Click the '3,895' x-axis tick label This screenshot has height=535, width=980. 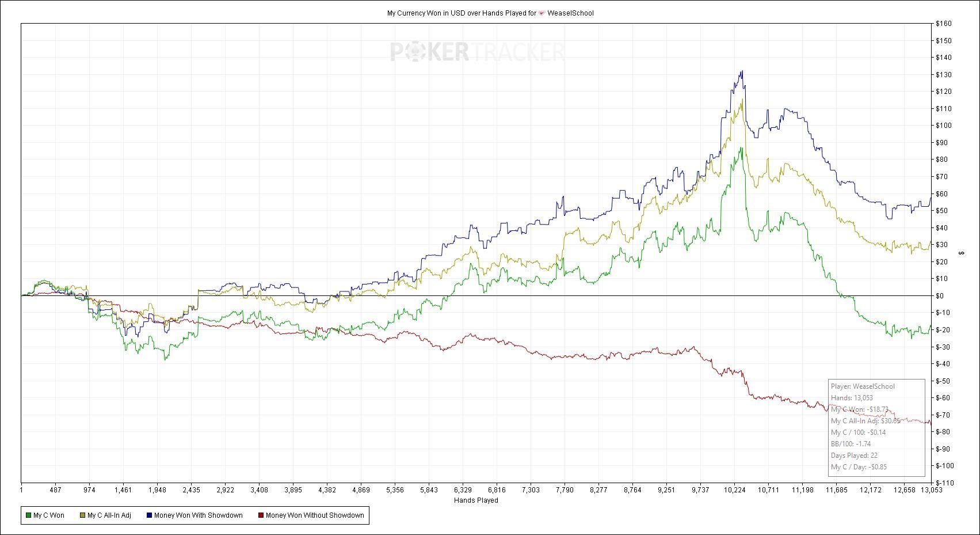pyautogui.click(x=293, y=490)
